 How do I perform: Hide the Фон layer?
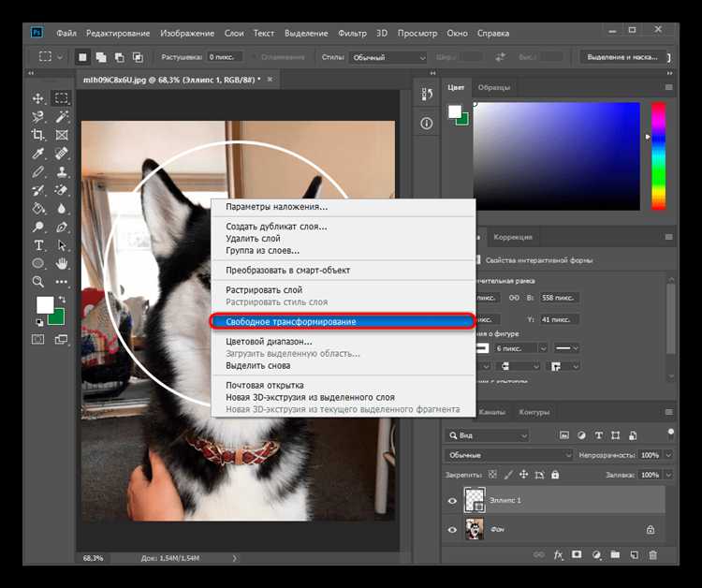(x=453, y=528)
